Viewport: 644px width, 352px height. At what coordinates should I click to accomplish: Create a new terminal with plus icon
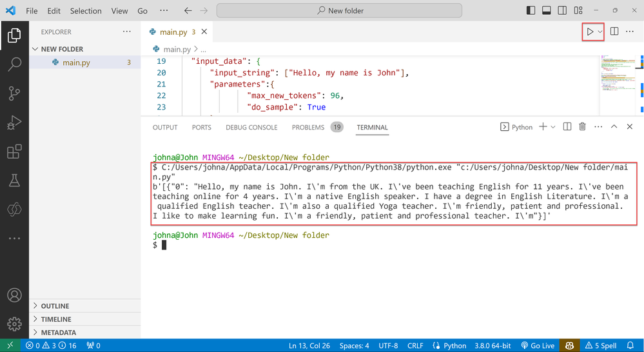(543, 127)
